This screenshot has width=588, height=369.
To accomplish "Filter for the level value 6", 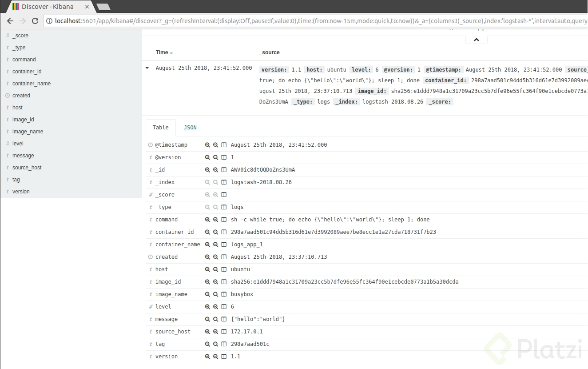I will pos(207,307).
